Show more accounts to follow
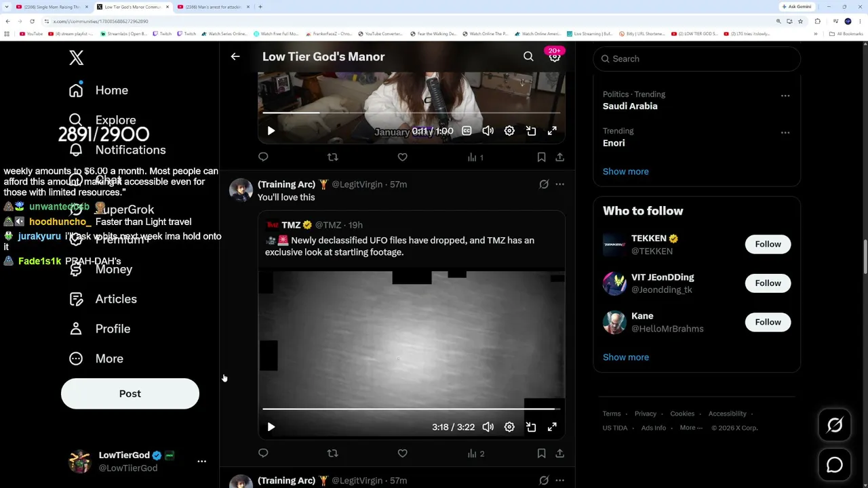The height and width of the screenshot is (488, 868). click(x=626, y=357)
